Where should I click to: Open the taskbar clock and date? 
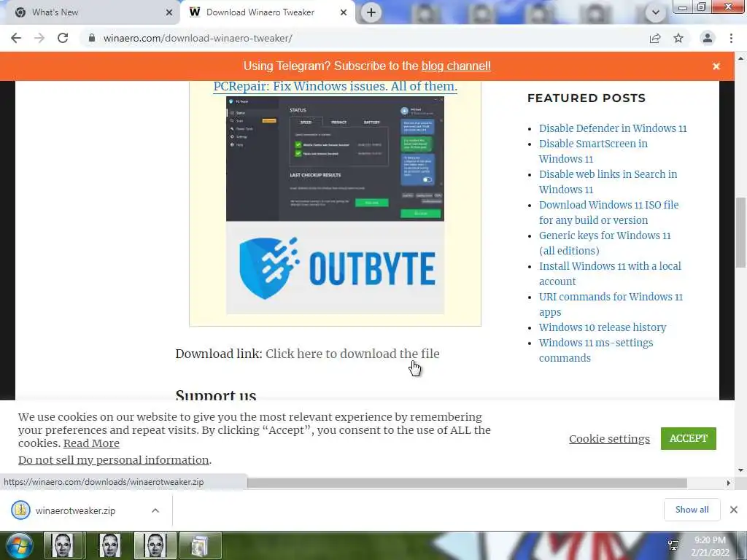pos(711,547)
